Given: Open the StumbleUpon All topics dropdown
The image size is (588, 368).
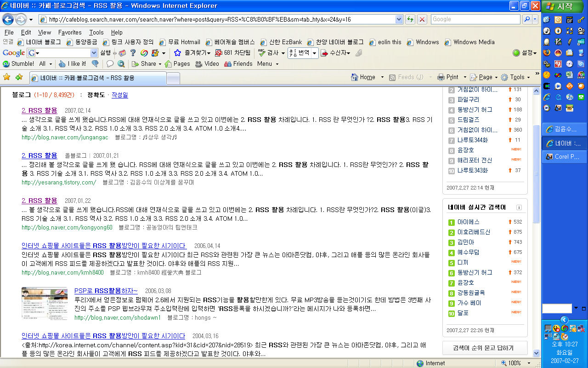Looking at the screenshot, I should (45, 64).
